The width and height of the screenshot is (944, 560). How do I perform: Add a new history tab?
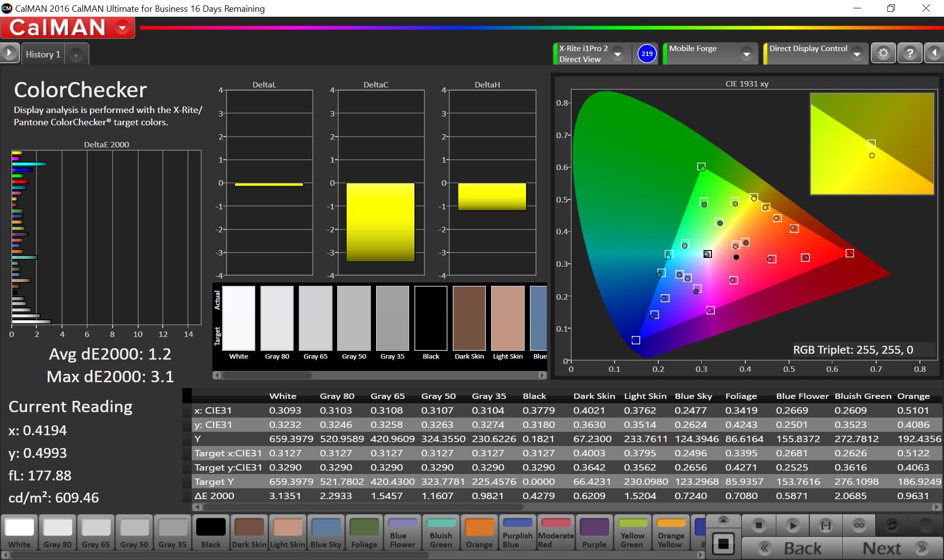[76, 56]
